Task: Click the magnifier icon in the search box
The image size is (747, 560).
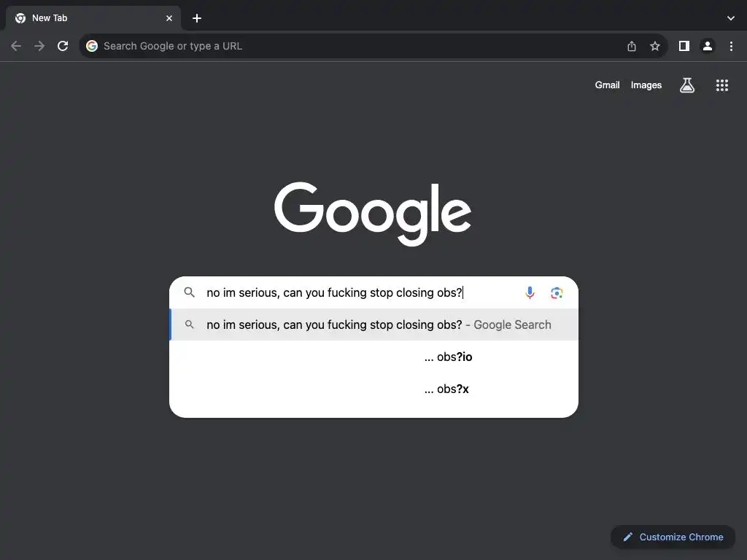Action: [190, 292]
